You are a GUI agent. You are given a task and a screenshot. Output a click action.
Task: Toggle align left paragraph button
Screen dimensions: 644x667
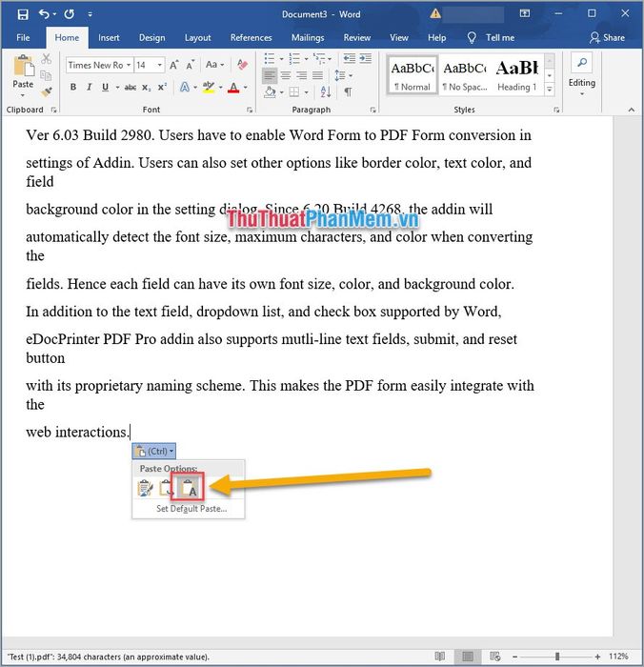(x=270, y=75)
